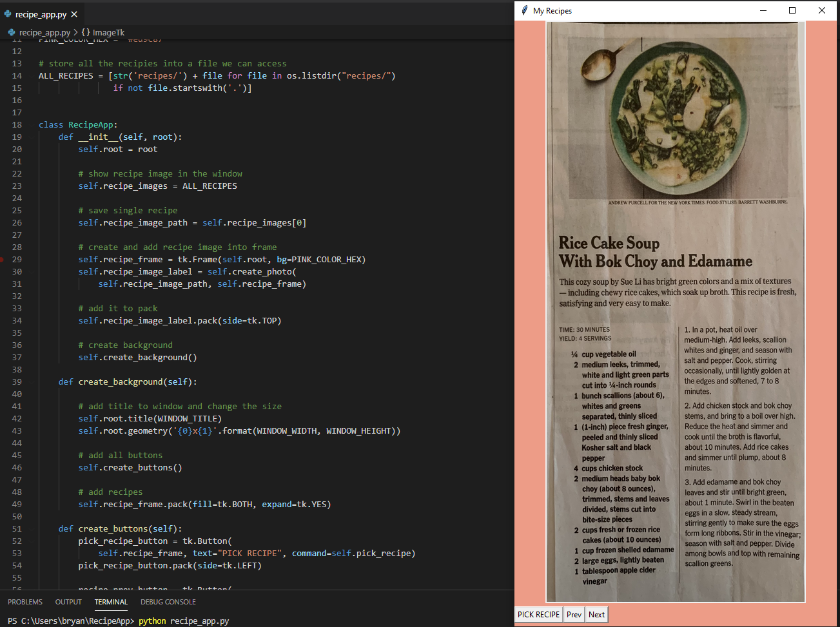This screenshot has height=627, width=840.
Task: Close the My Recipes window
Action: (x=822, y=10)
